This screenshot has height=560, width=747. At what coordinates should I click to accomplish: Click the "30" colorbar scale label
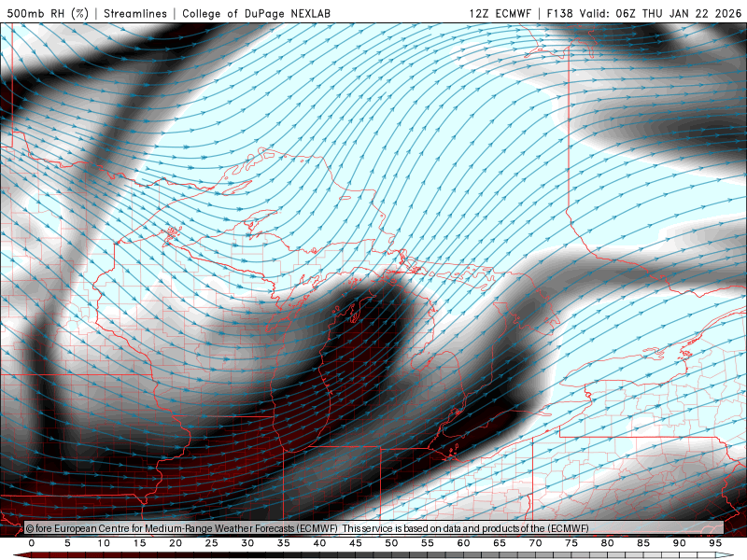[247, 543]
